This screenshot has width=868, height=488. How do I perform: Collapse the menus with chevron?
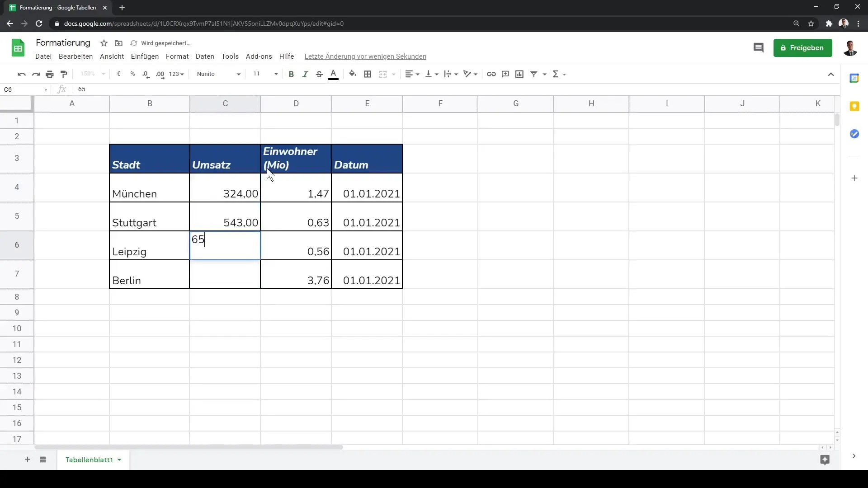[x=831, y=75]
